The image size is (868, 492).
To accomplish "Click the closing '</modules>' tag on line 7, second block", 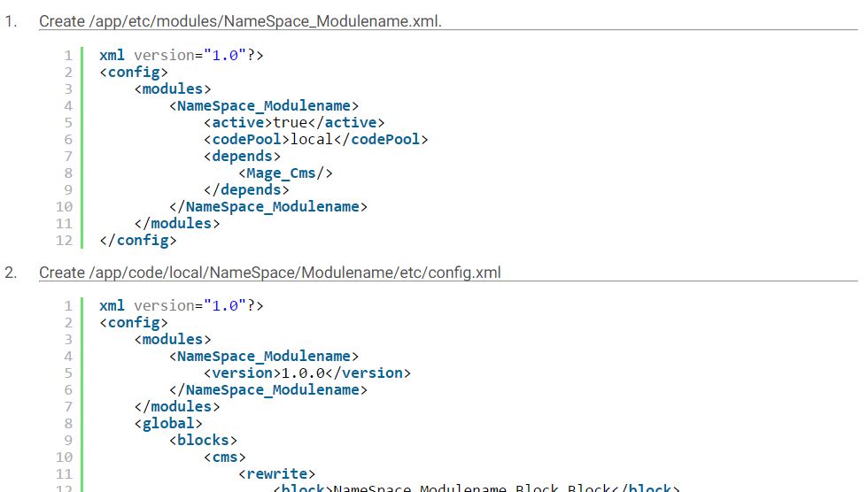I will point(177,407).
